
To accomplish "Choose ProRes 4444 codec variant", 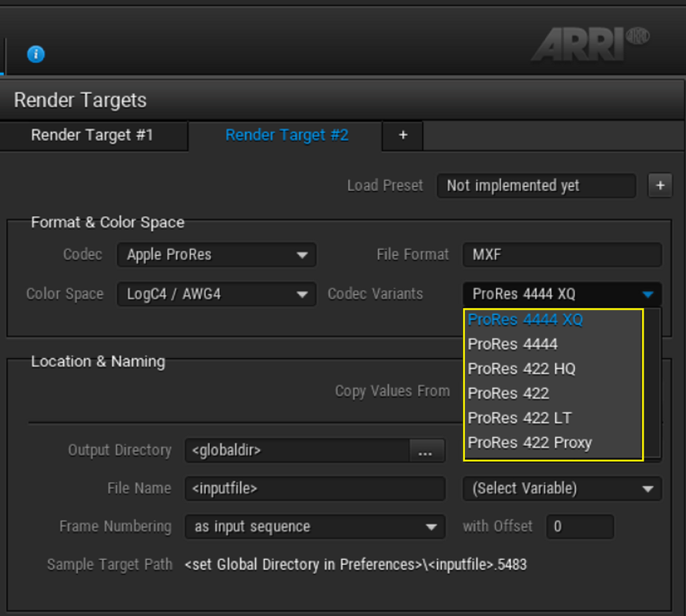I will pos(554,344).
